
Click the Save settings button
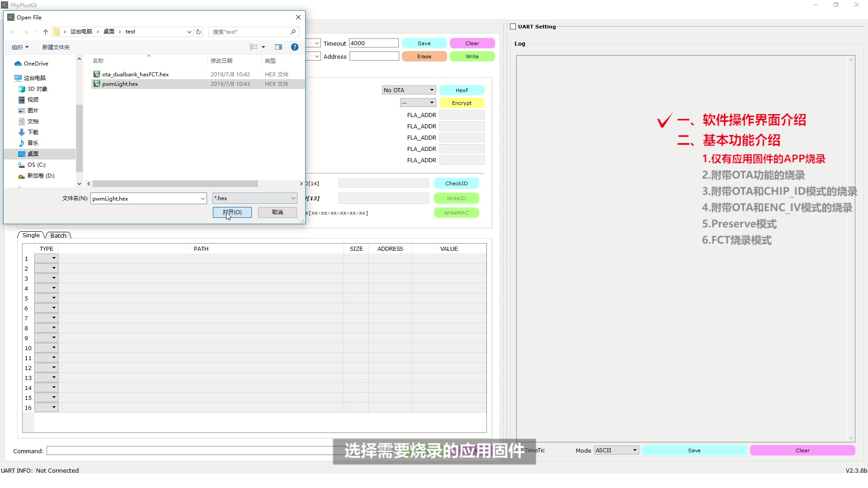tap(424, 43)
